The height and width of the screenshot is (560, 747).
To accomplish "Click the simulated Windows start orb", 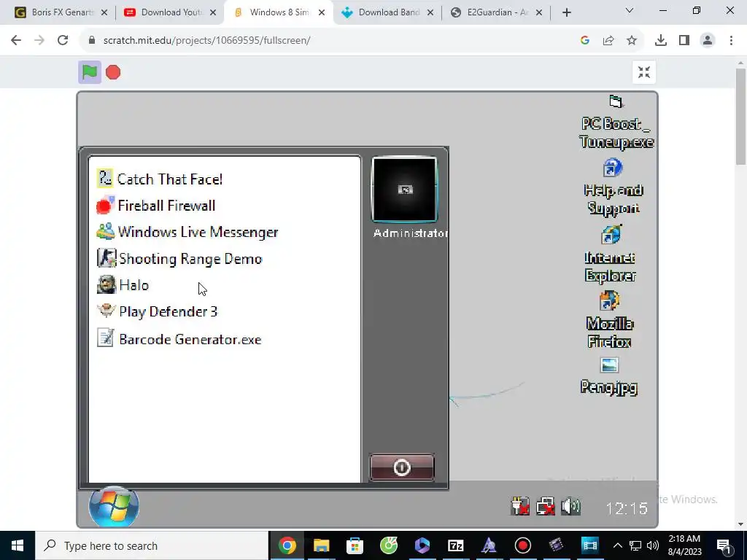I will pos(114,507).
